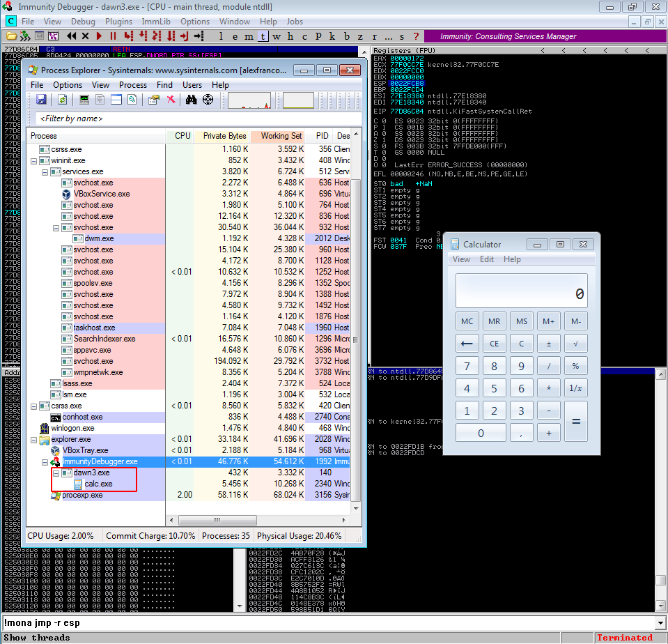668x644 pixels.
Task: Collapse the wininit.exe tree node
Action: (33, 161)
